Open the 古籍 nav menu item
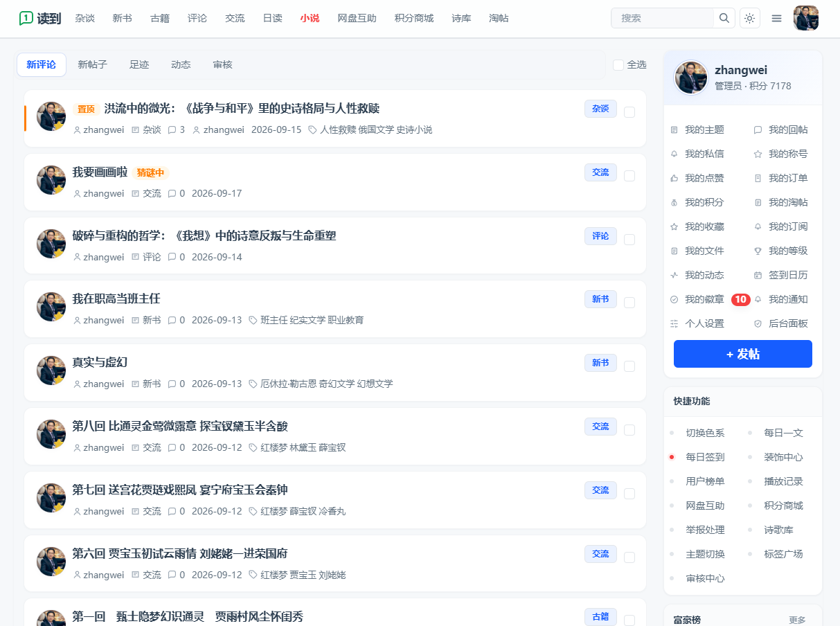 (x=160, y=18)
